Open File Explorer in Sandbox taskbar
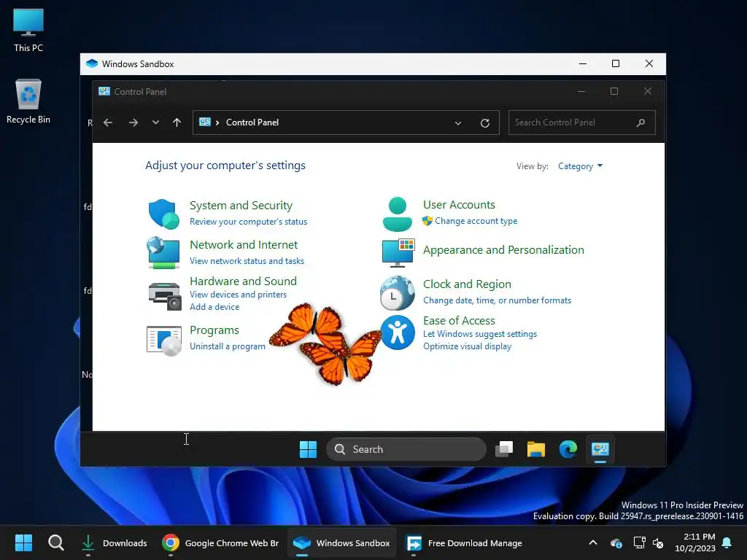 click(x=536, y=449)
